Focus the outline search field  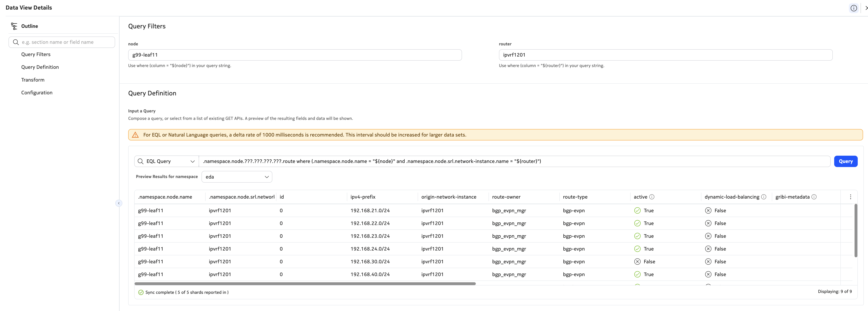(62, 42)
